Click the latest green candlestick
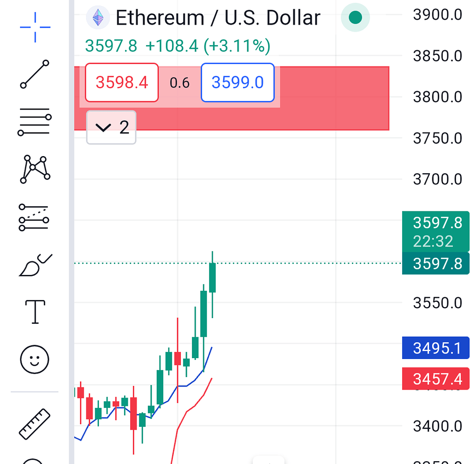The width and height of the screenshot is (476, 464). point(212,277)
